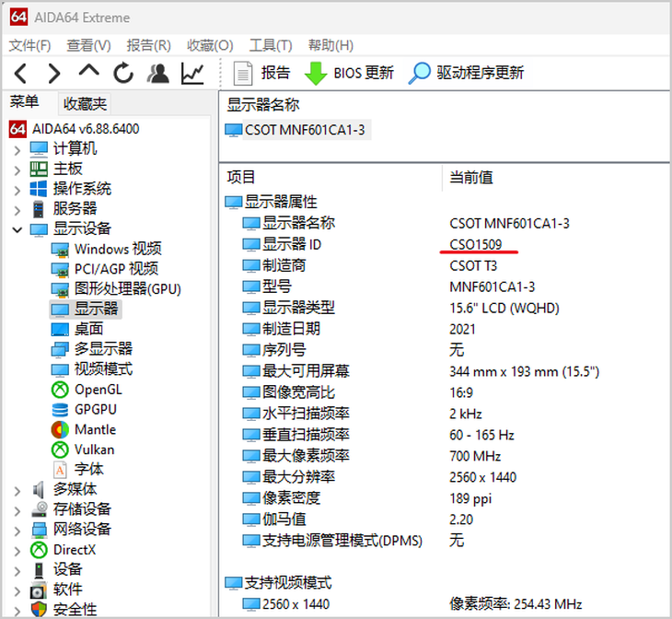Viewport: 672px width, 619px height.
Task: Go up one level with up arrow
Action: [88, 71]
